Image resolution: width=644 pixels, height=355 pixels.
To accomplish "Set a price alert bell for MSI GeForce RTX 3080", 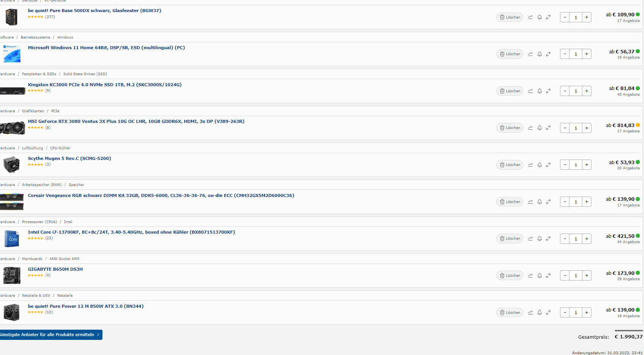I will pyautogui.click(x=540, y=128).
